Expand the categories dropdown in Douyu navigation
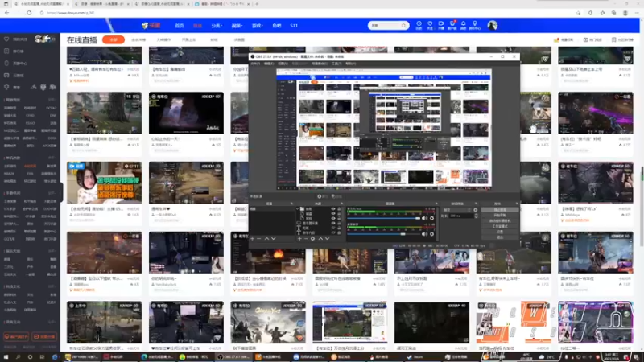This screenshot has height=362, width=644. point(217,26)
